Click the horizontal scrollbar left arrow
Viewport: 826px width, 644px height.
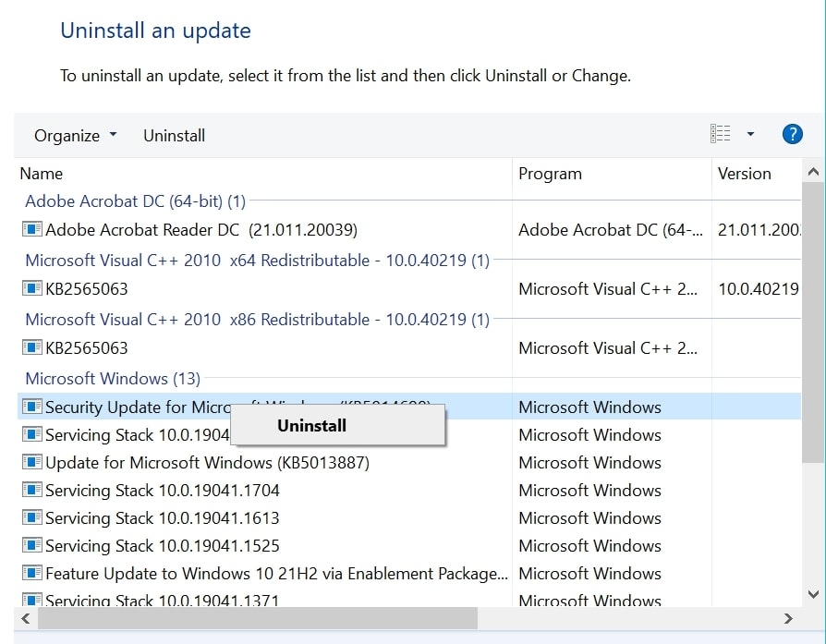(x=25, y=618)
